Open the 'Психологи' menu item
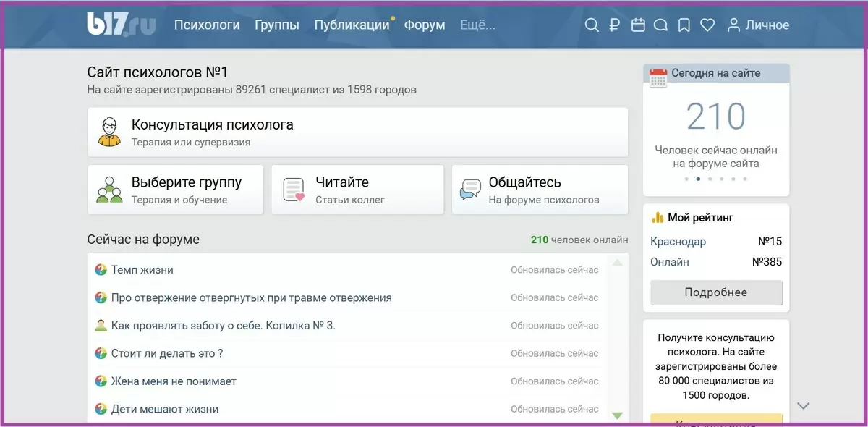Image resolution: width=868 pixels, height=427 pixels. [207, 25]
